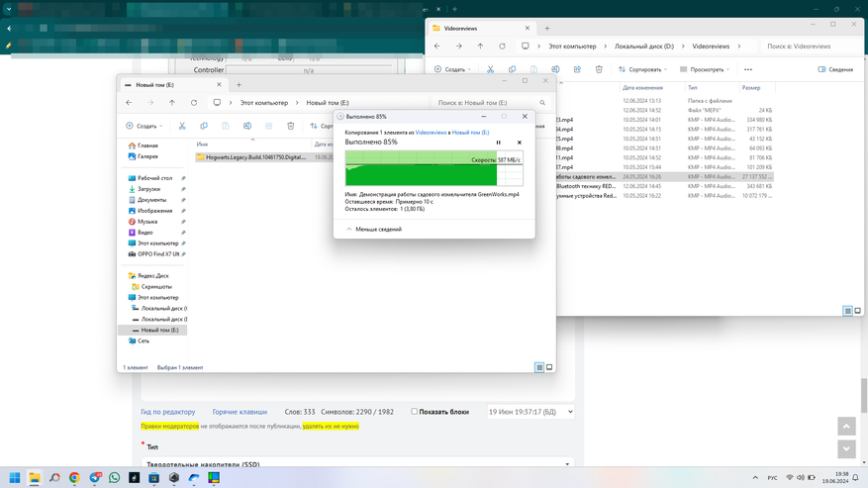Image resolution: width=868 pixels, height=488 pixels.
Task: Click the Cut scissors icon in Videoreviews toolbar
Action: click(490, 70)
